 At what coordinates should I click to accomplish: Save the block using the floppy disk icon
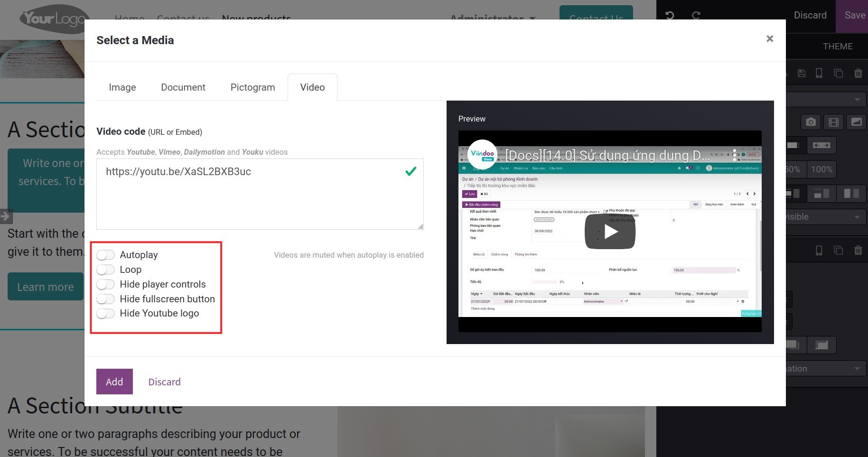(802, 73)
